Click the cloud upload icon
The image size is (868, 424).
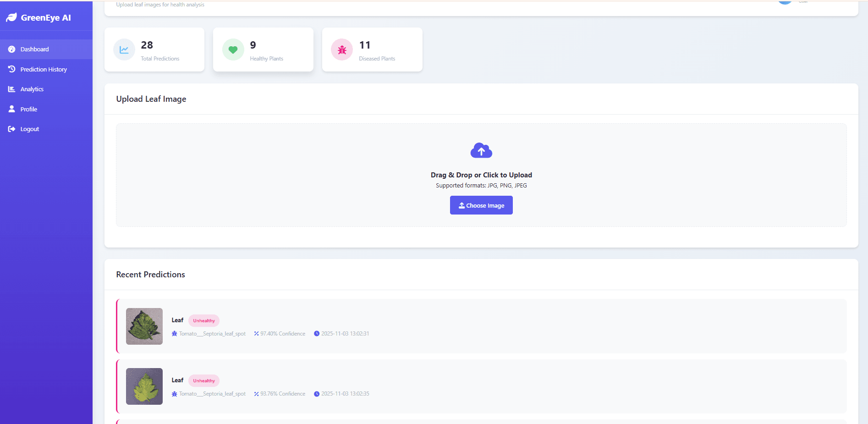click(x=481, y=150)
